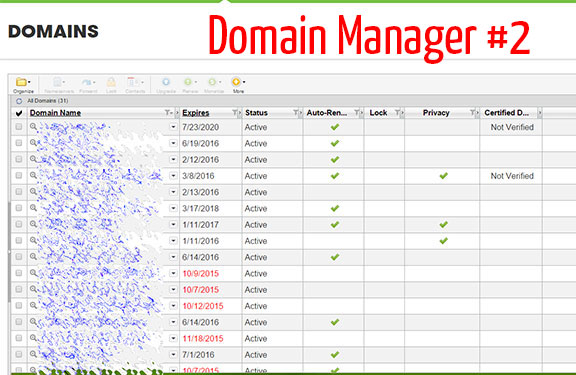Click the Status column header
The height and width of the screenshot is (375, 576).
[256, 113]
